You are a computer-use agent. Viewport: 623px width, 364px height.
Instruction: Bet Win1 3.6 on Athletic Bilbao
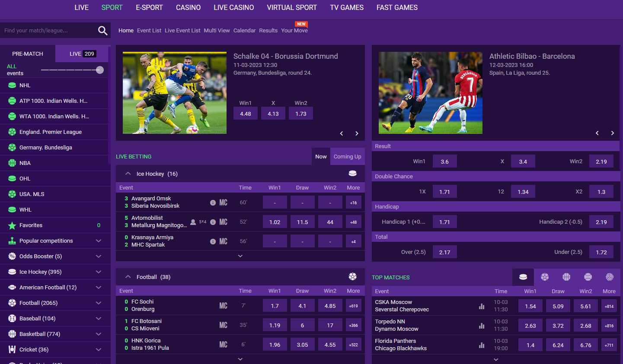point(445,161)
